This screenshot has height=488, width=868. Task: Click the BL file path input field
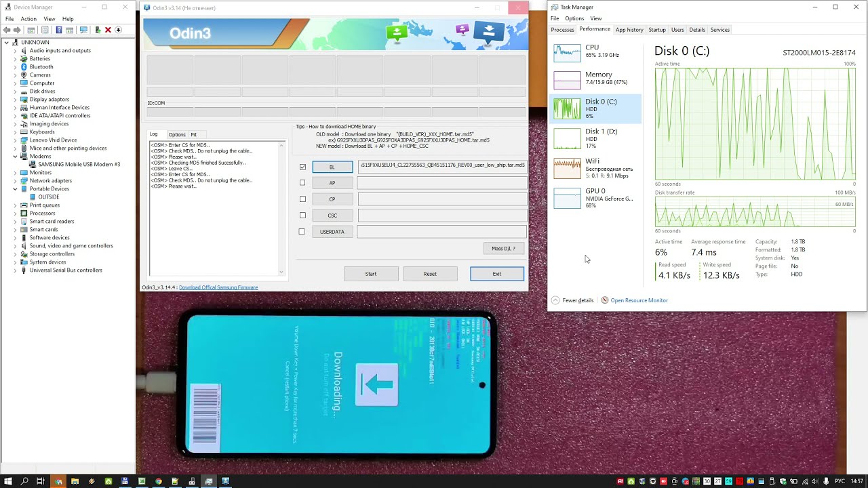[442, 165]
